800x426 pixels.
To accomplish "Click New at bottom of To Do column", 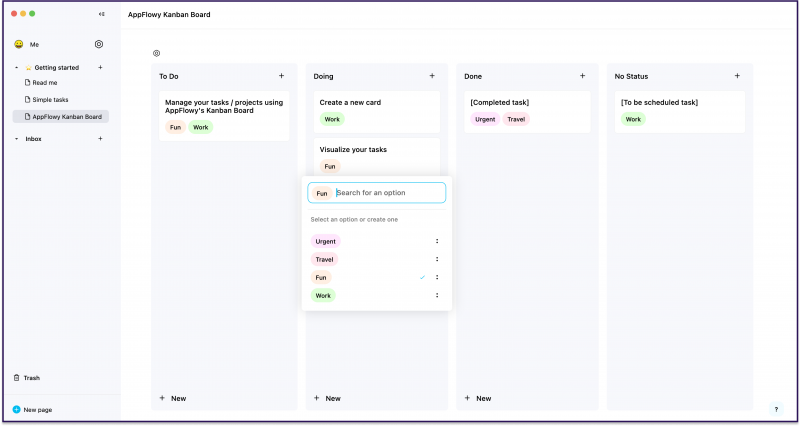I will click(173, 398).
